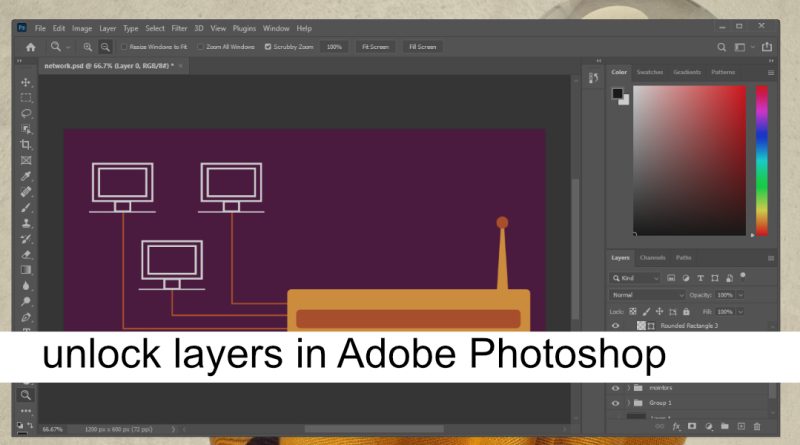
Task: Select the Eyedropper tool
Action: click(x=26, y=176)
